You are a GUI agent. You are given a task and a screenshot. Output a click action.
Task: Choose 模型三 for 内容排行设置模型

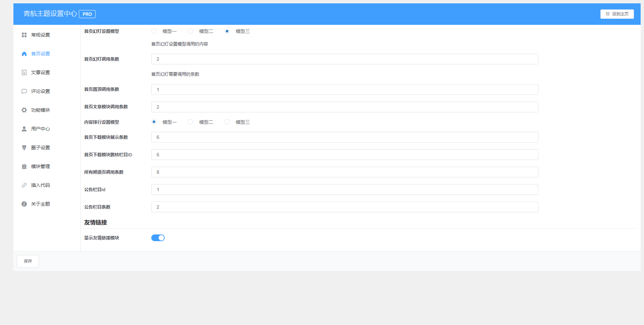[x=227, y=122]
